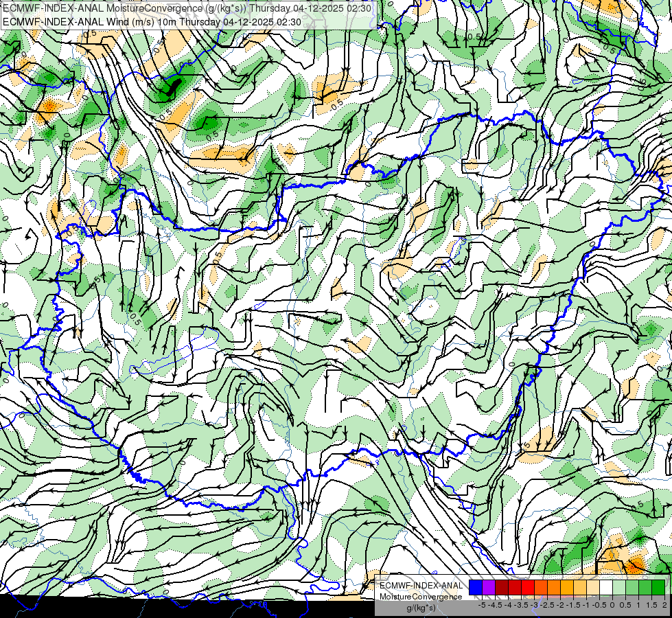This screenshot has height=618, width=672.
Task: Click the dark green swatch ending at 2
Action: pyautogui.click(x=658, y=587)
